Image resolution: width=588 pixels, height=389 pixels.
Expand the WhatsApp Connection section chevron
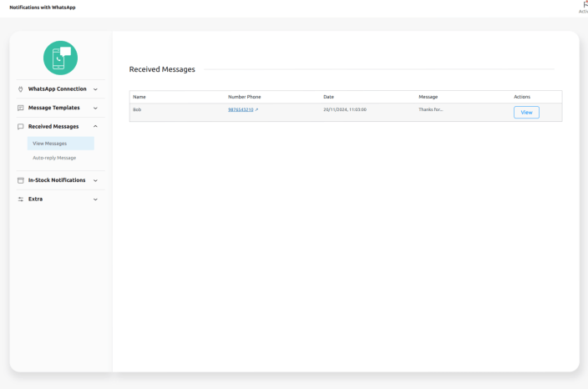point(95,89)
